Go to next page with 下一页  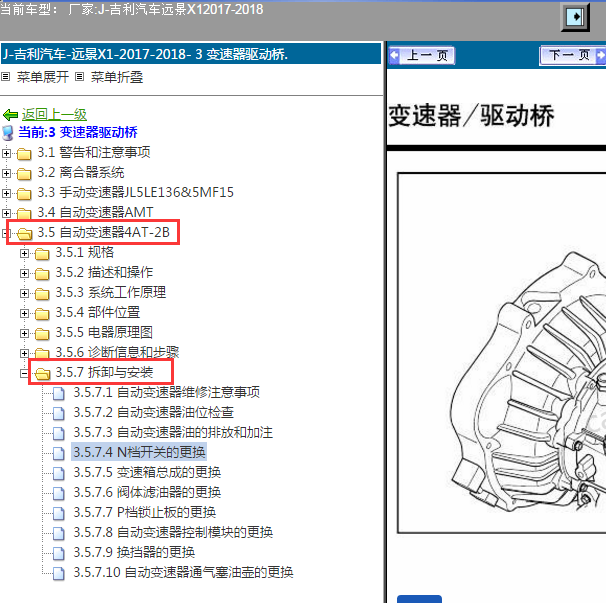[x=572, y=56]
